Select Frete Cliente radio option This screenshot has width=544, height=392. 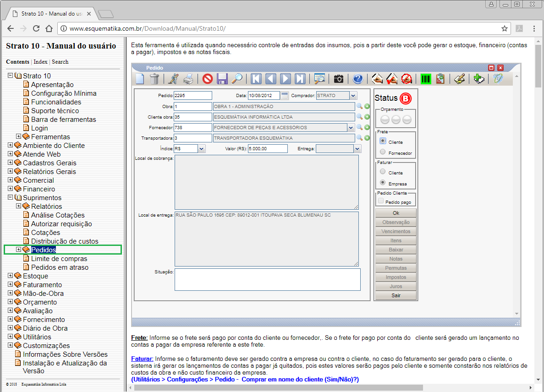(383, 141)
